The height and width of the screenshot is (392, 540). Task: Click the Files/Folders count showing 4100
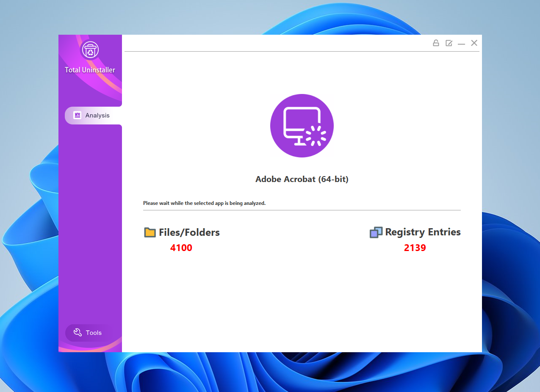click(x=181, y=248)
